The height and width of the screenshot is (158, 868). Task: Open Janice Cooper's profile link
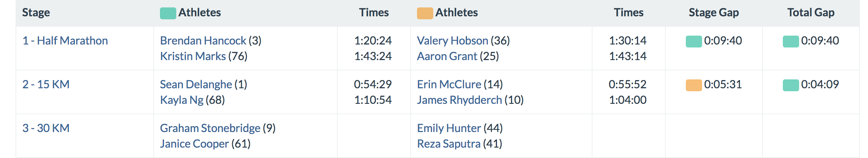tap(194, 144)
